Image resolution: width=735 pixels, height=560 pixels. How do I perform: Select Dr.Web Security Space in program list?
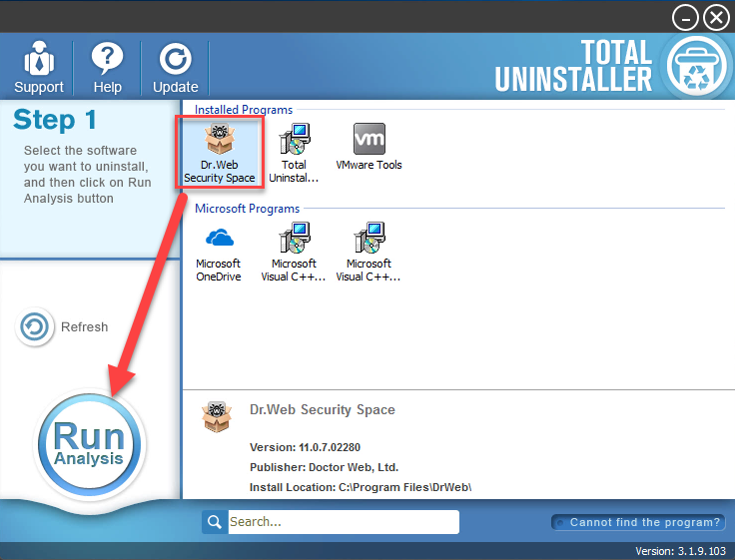219,154
